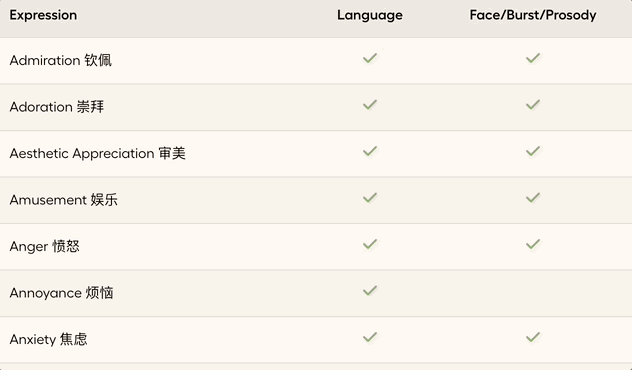Click Face/Burst/Prosody checkmark for Aesthetic Appreciation
This screenshot has width=632, height=370.
tap(532, 151)
